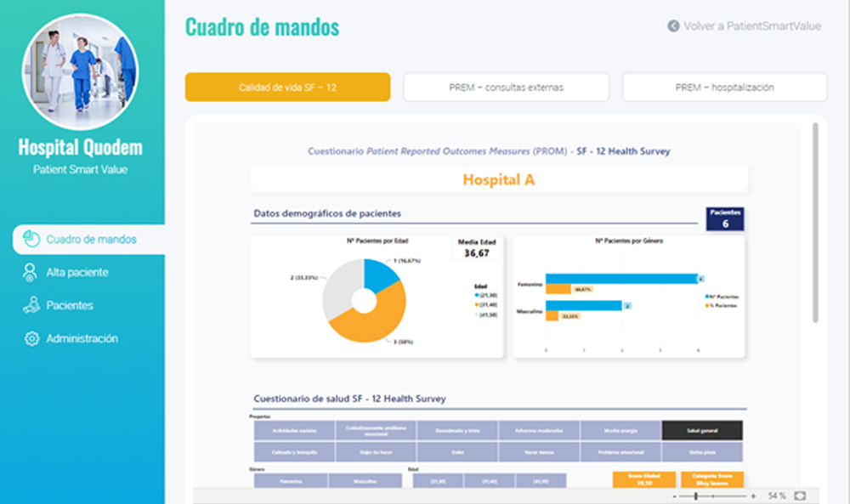
Task: Filter by Masculino gender button
Action: point(365,481)
